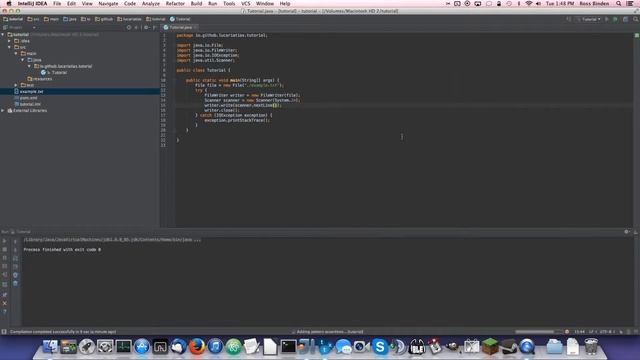Open Project panel settings gear
Viewport: 640px width, 360px height.
[147, 27]
